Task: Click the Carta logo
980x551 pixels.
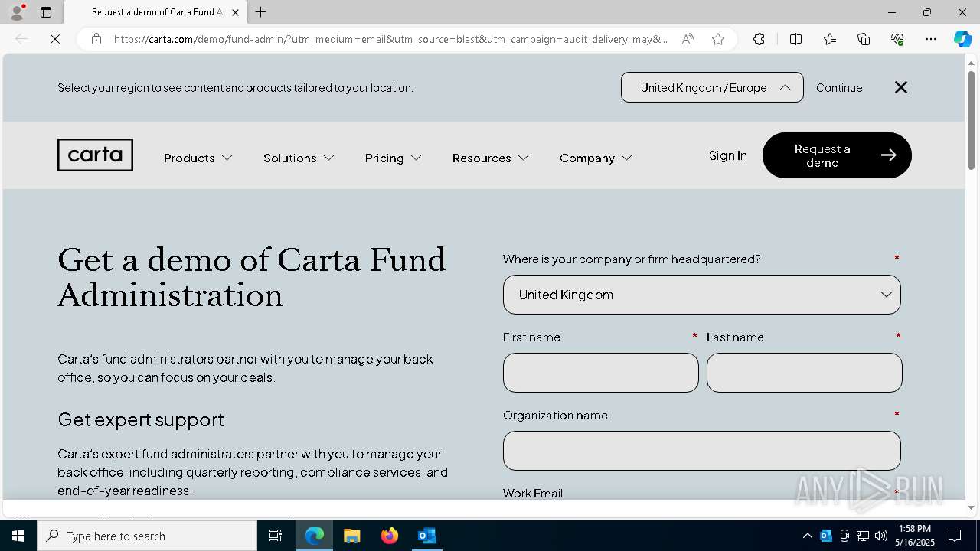Action: 95,155
